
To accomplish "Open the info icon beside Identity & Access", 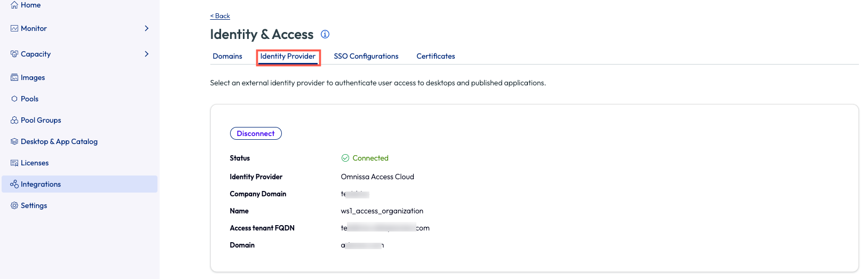I will [325, 34].
